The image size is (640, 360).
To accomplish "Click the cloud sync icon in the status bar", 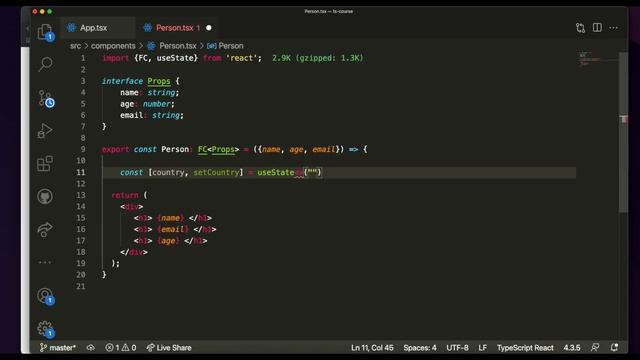I will point(91,348).
